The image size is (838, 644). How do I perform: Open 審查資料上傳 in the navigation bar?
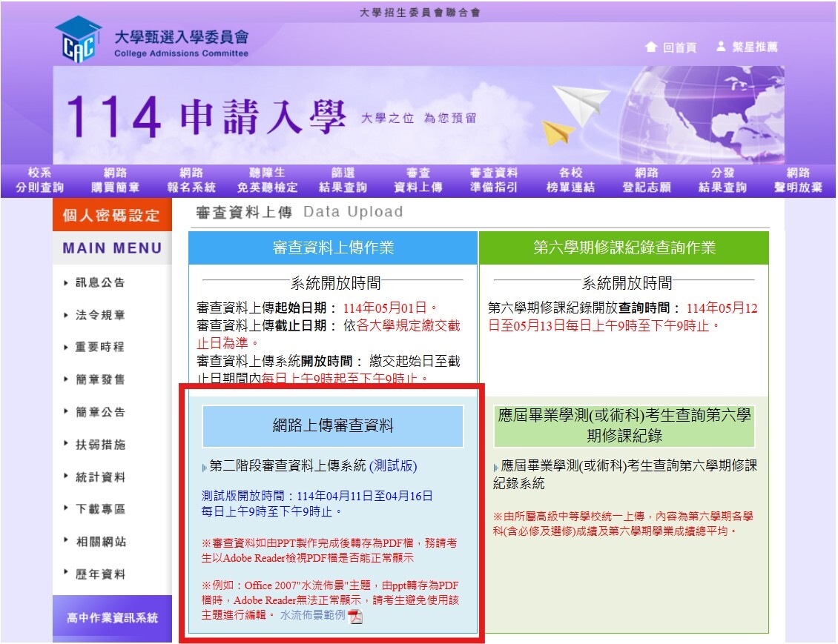point(418,180)
